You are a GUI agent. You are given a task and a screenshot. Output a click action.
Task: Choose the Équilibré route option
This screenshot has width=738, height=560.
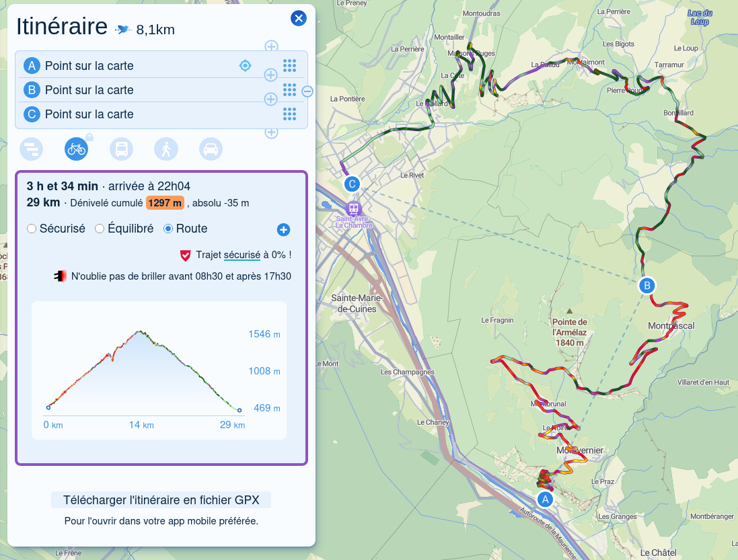[x=100, y=229]
